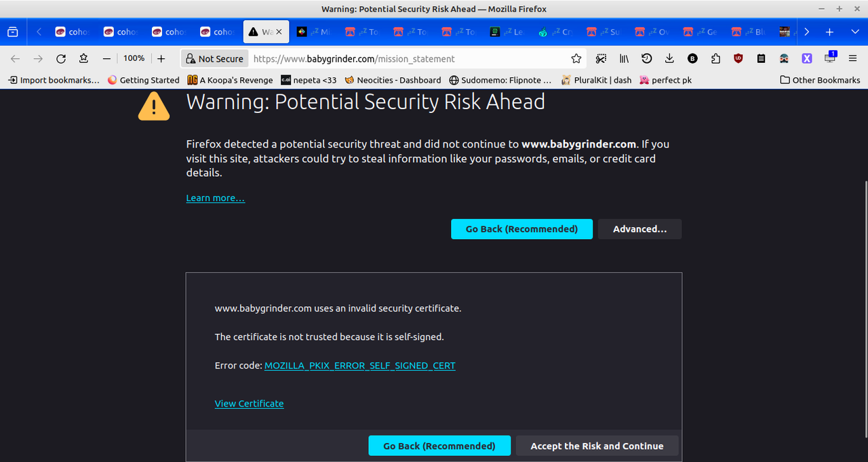Switch to the sleeping 'Cr' tab
This screenshot has width=868, height=462.
pos(556,32)
